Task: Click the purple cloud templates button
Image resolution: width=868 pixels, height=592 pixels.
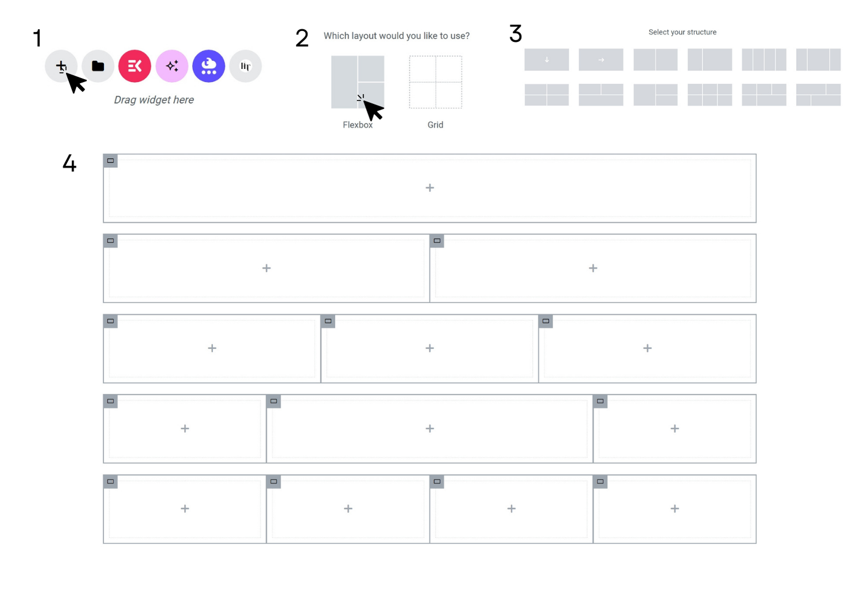Action: click(208, 66)
